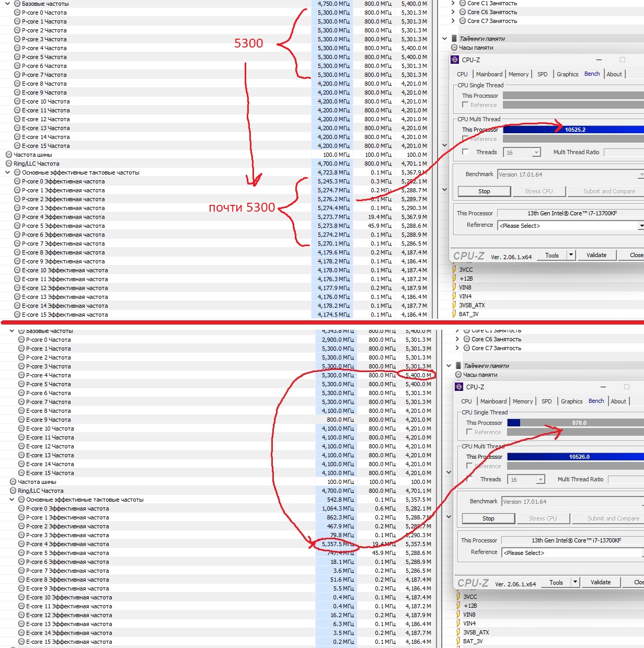Switch to Mainboard tab in CPU-Z scoring 10525.2
The height and width of the screenshot is (648, 644).
click(489, 74)
